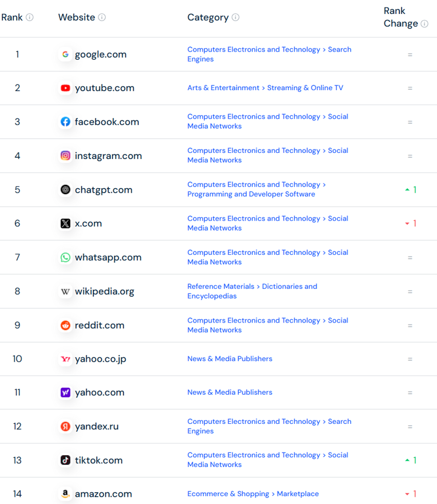The width and height of the screenshot is (437, 504).
Task: Click the ChatGPT logo icon
Action: coord(65,190)
